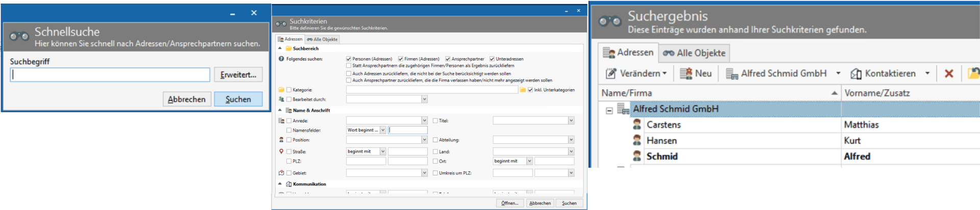Click the folder icon next to Kategorie field
Viewport: 980px width, 210px height.
click(281, 90)
